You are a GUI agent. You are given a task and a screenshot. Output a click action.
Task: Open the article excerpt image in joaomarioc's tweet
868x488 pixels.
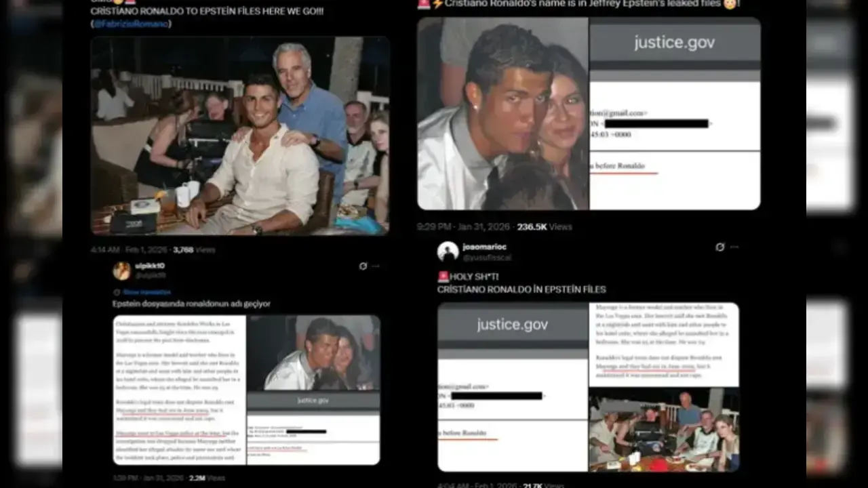[x=664, y=344]
